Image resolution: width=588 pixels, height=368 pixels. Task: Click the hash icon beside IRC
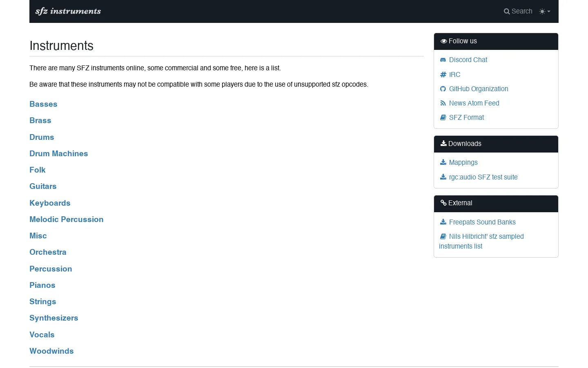pyautogui.click(x=443, y=74)
